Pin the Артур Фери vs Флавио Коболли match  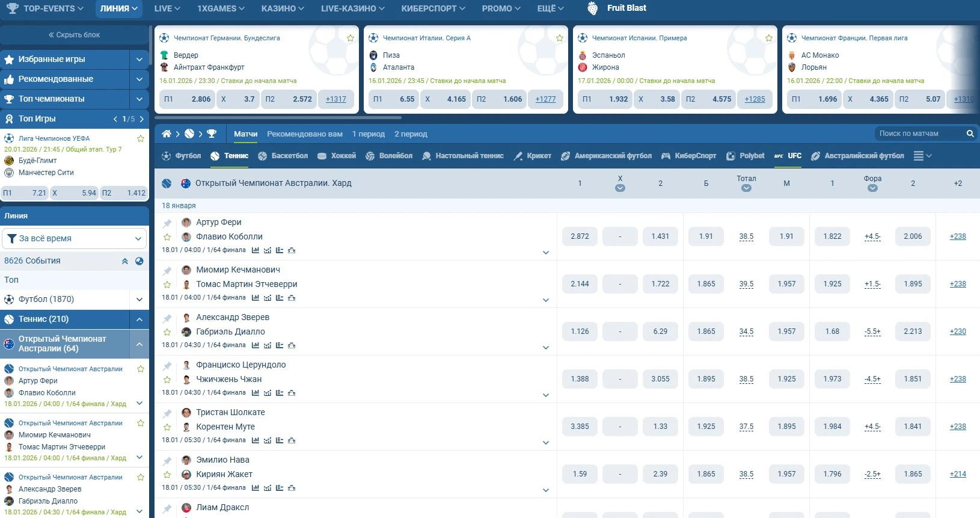[x=167, y=223]
